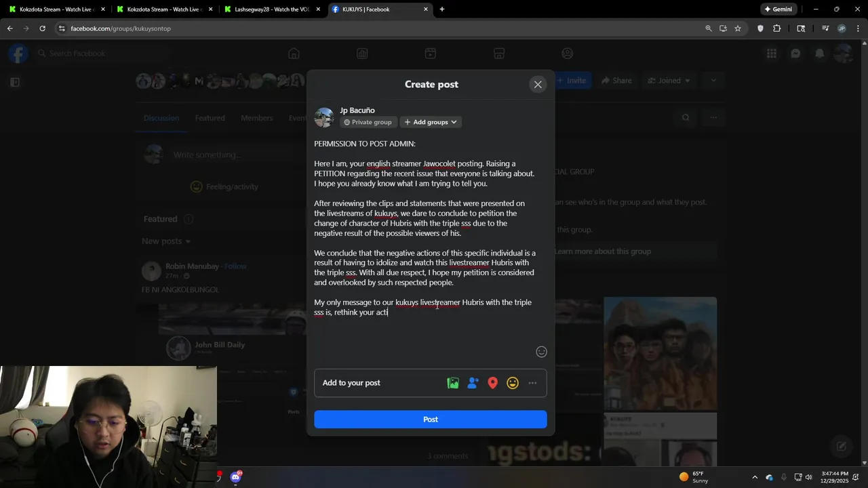
Task: Expand the Add groups dropdown
Action: (431, 122)
